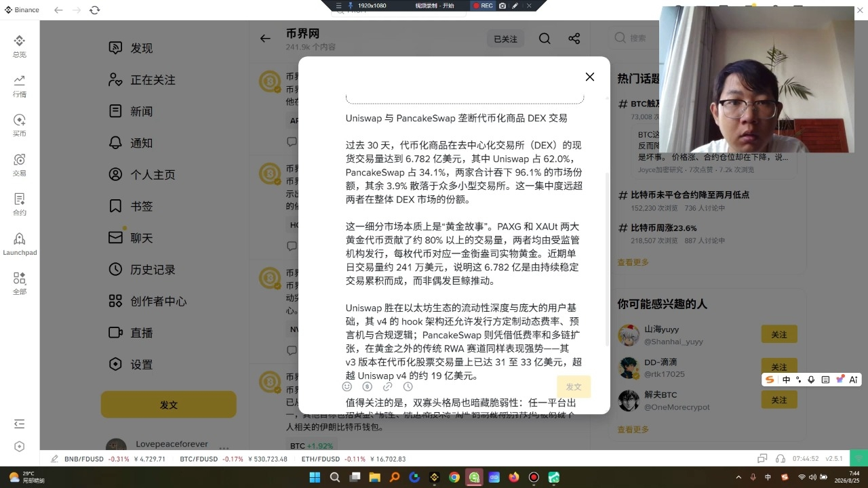The width and height of the screenshot is (868, 488).
Task: Check the green network status indicator
Action: [x=860, y=458]
